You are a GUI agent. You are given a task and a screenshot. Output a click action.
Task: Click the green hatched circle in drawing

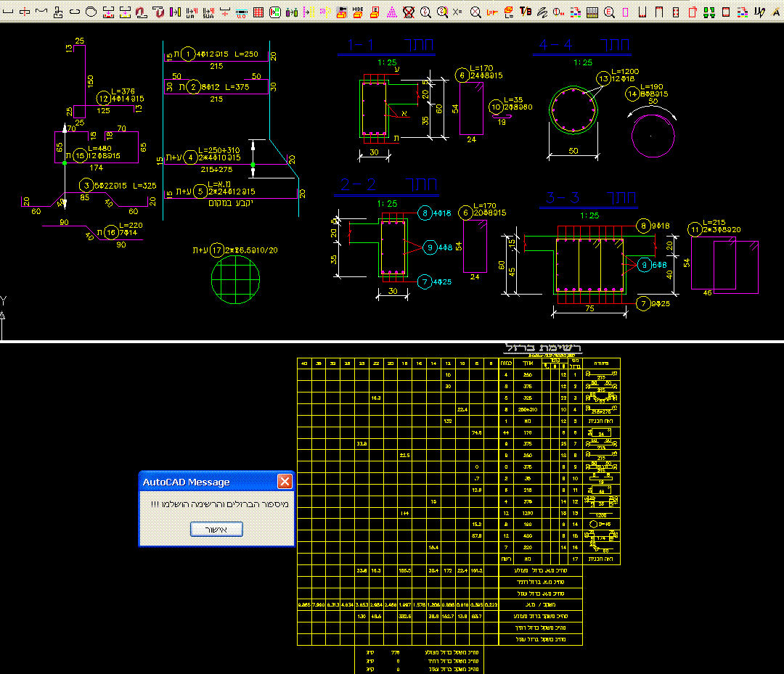coord(235,279)
